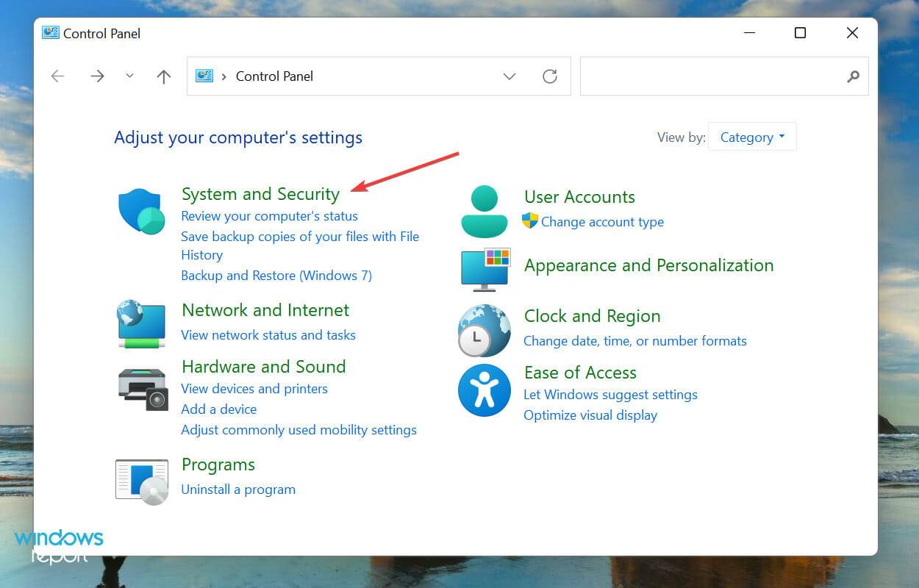
Task: View network status and tasks
Action: 268,334
